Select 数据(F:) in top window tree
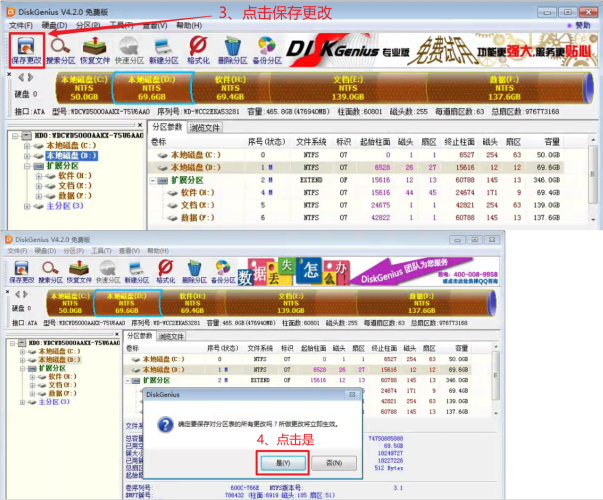 pos(75,196)
